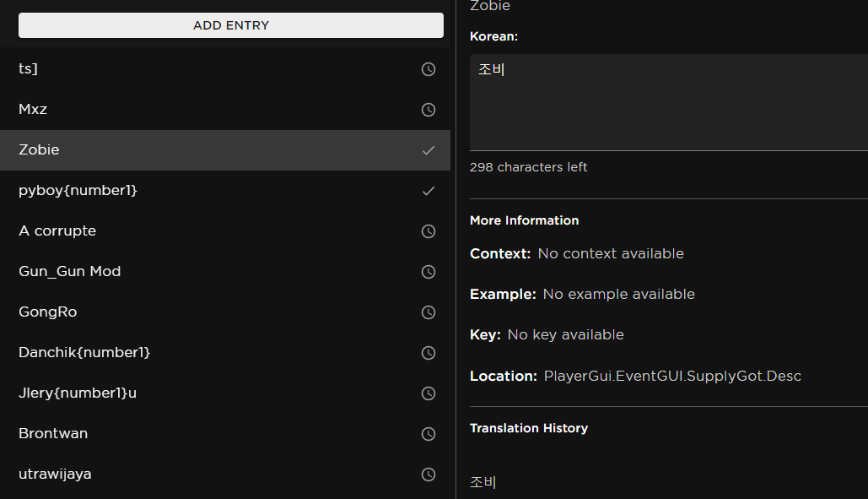Screen dimensions: 868x499
Task: Click the pending clock icon for Gun_Gun Mod
Action: 428,272
